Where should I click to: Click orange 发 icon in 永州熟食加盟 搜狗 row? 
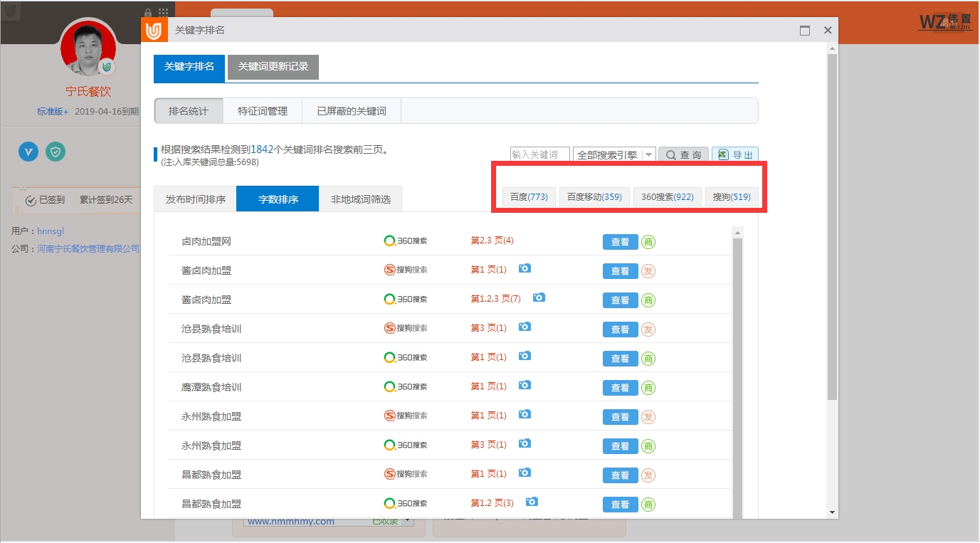[x=648, y=417]
